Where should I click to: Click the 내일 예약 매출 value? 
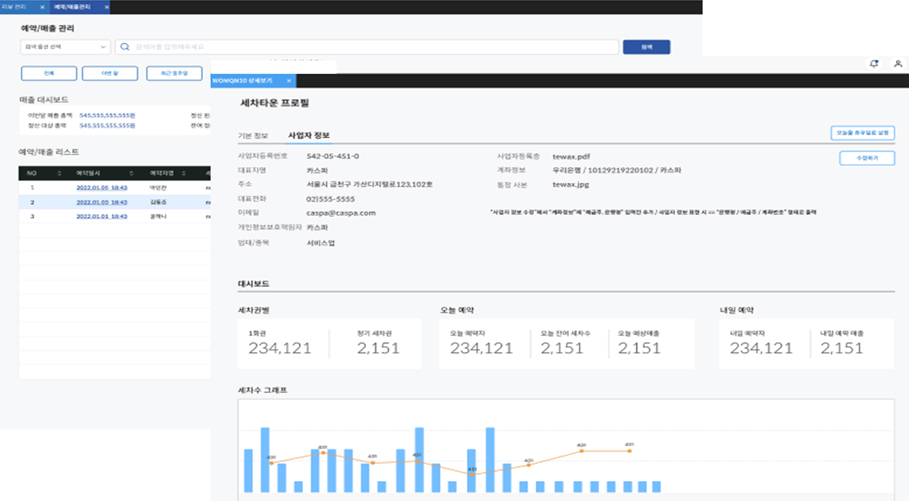(841, 348)
